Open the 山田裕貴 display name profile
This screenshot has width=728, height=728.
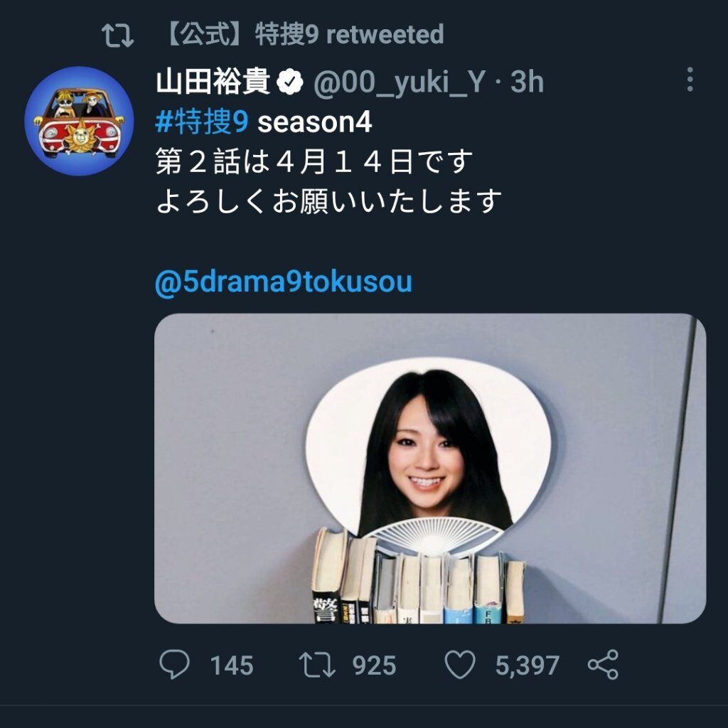click(213, 82)
